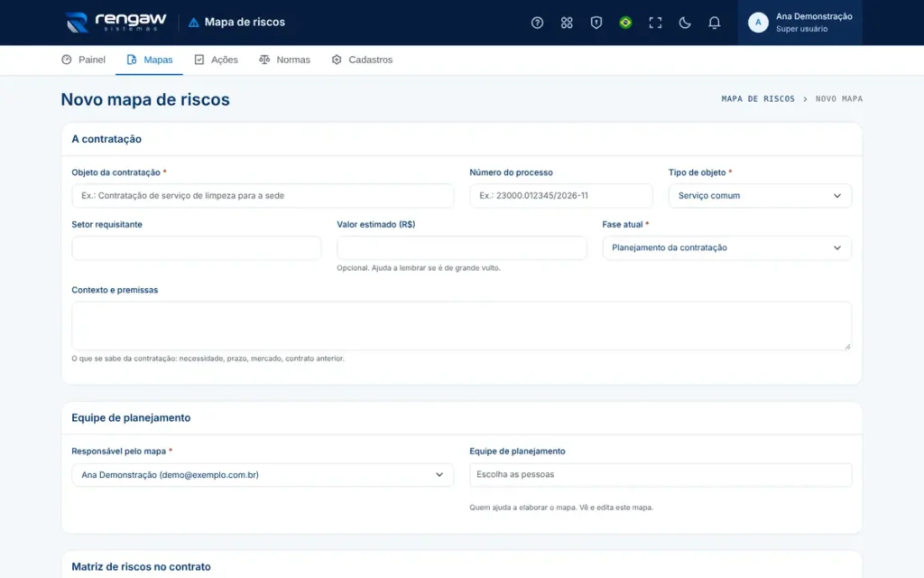Focus the Objeto da contratação field
This screenshot has height=578, width=924.
[x=263, y=196]
